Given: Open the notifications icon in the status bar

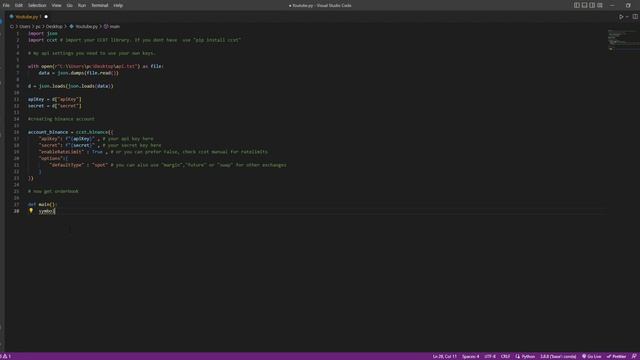Looking at the screenshot, I should tap(634, 356).
